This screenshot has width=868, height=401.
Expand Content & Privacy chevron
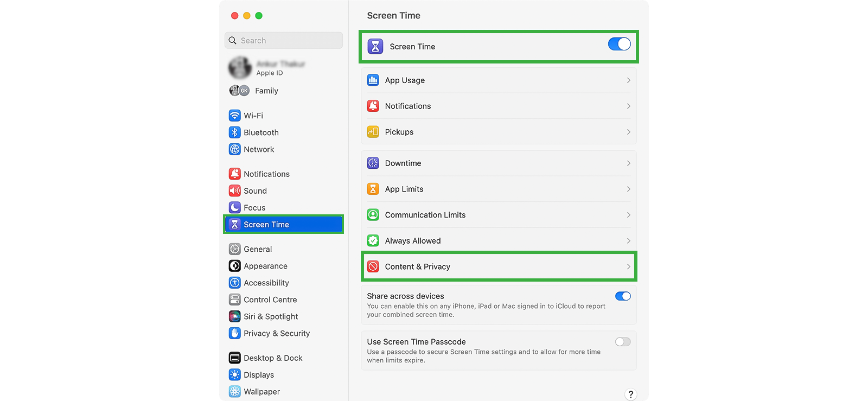(628, 267)
